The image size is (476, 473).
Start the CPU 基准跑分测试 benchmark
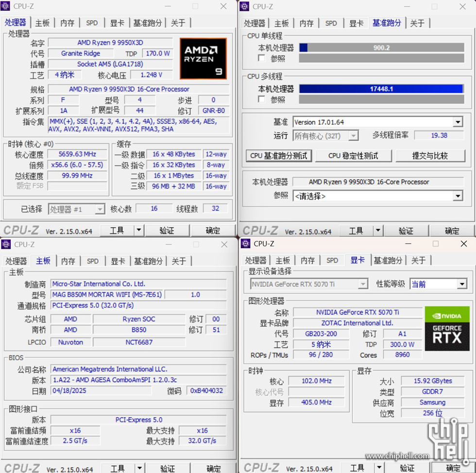[x=279, y=156]
